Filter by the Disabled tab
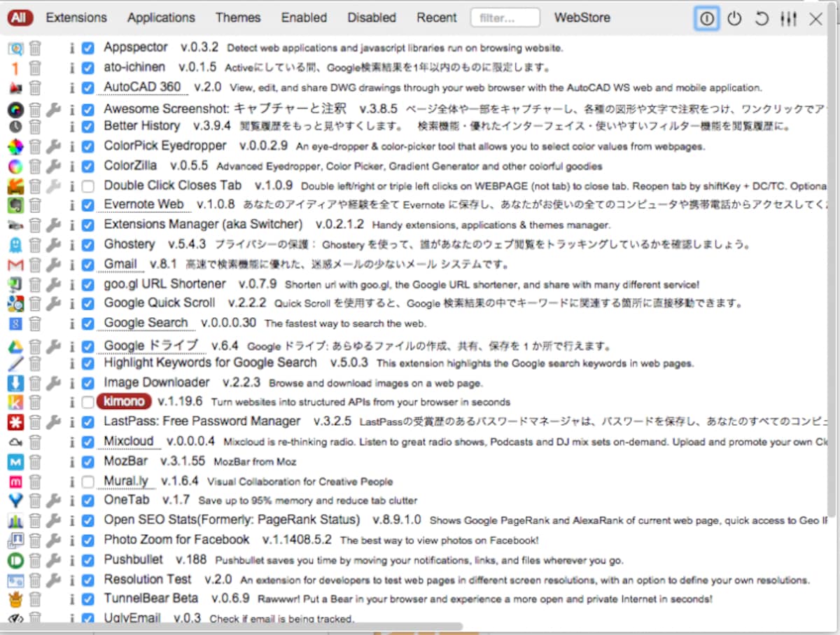 click(372, 18)
